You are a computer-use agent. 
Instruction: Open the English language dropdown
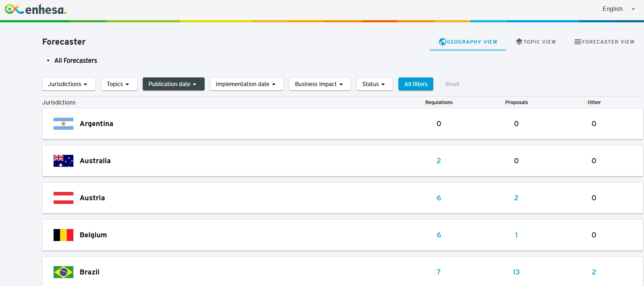618,9
